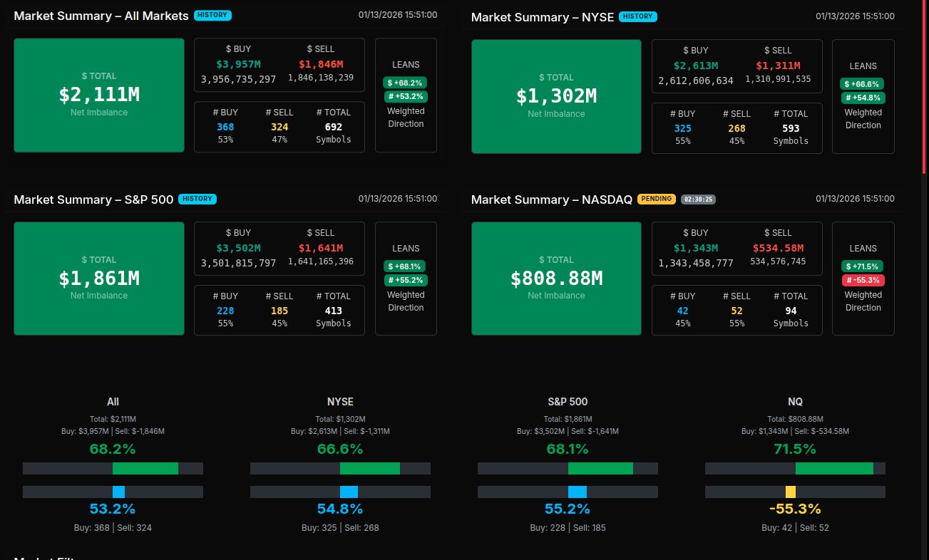The height and width of the screenshot is (560, 929).
Task: Click the 02:30:25 countdown timer badge
Action: click(x=698, y=199)
